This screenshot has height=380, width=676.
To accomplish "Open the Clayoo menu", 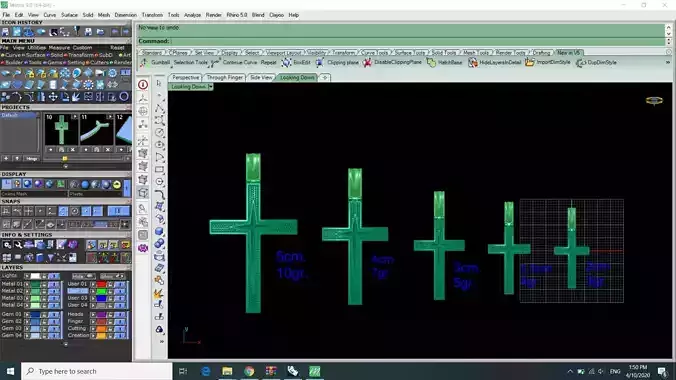I will point(276,15).
